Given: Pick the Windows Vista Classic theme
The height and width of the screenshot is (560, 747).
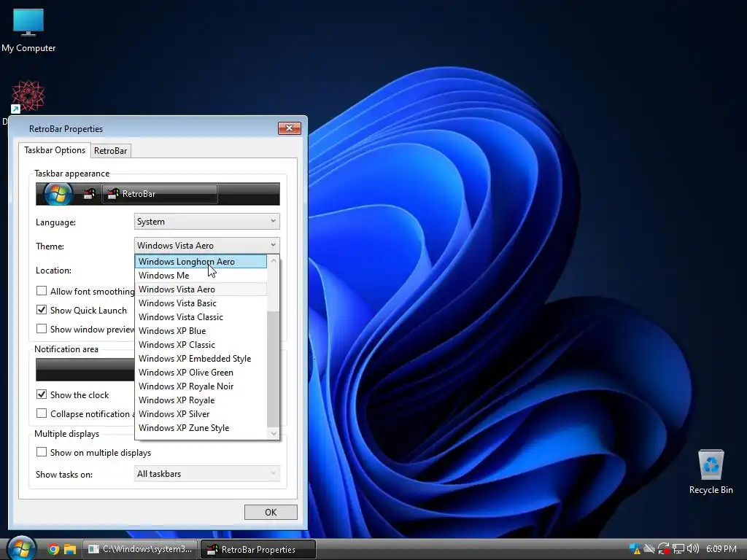Looking at the screenshot, I should [201, 316].
